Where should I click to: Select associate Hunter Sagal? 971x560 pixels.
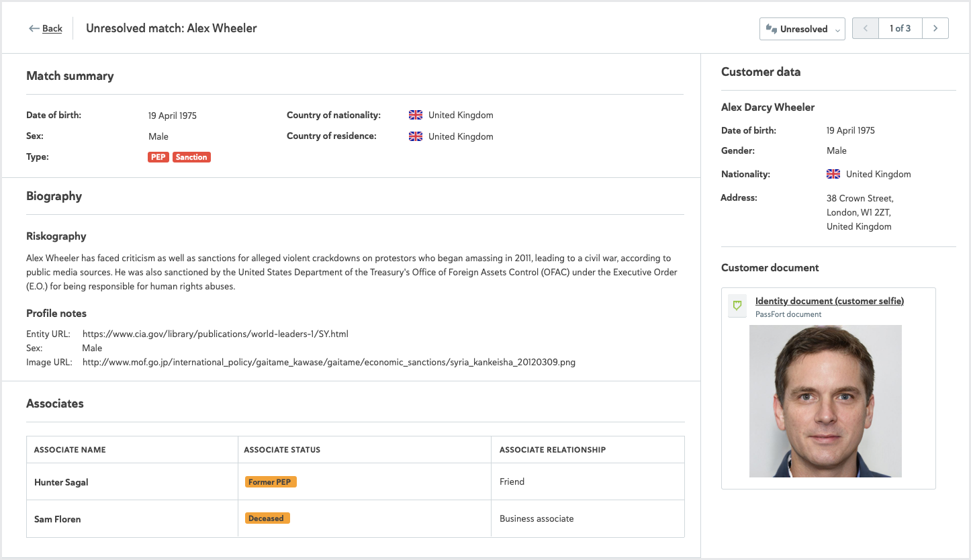point(61,482)
